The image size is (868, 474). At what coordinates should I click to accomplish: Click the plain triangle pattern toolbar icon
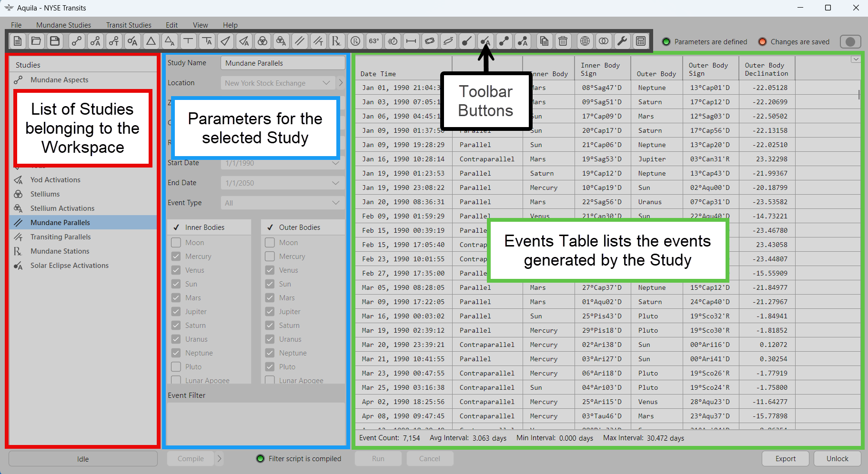(151, 41)
